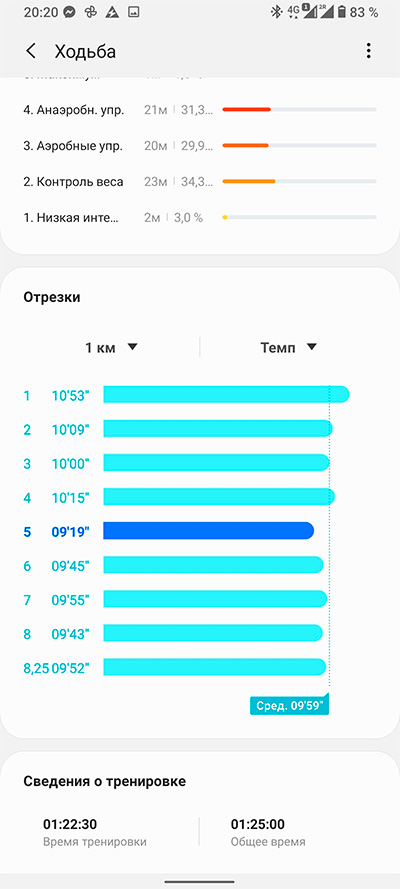The width and height of the screenshot is (400, 889).
Task: Tap the 4. Анаэробн. упр. red bar
Action: tap(246, 109)
